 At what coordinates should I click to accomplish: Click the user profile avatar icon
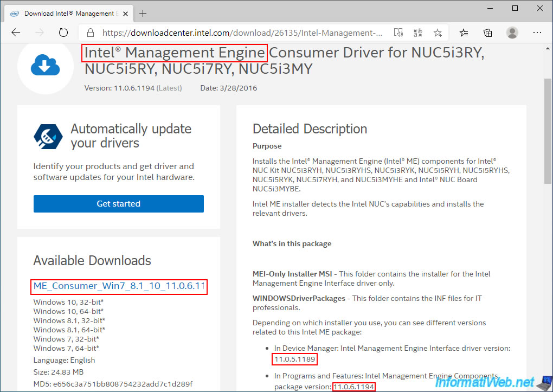tap(512, 33)
